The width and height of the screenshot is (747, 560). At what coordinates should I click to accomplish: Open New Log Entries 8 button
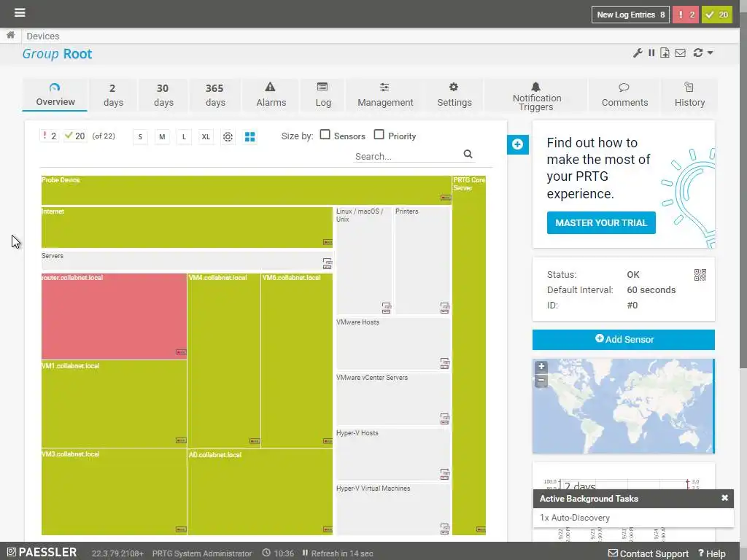630,15
